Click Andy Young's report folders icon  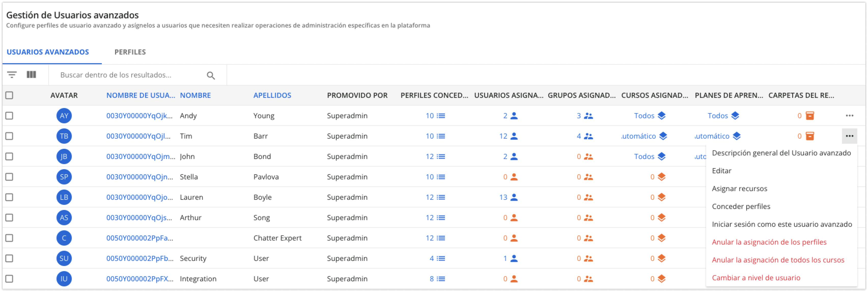[x=810, y=115]
